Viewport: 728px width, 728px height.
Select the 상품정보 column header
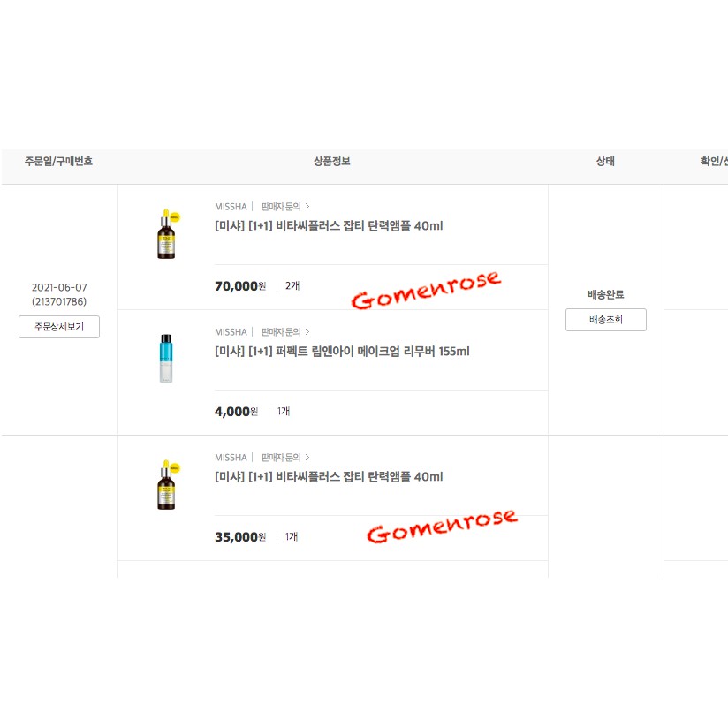pyautogui.click(x=332, y=162)
